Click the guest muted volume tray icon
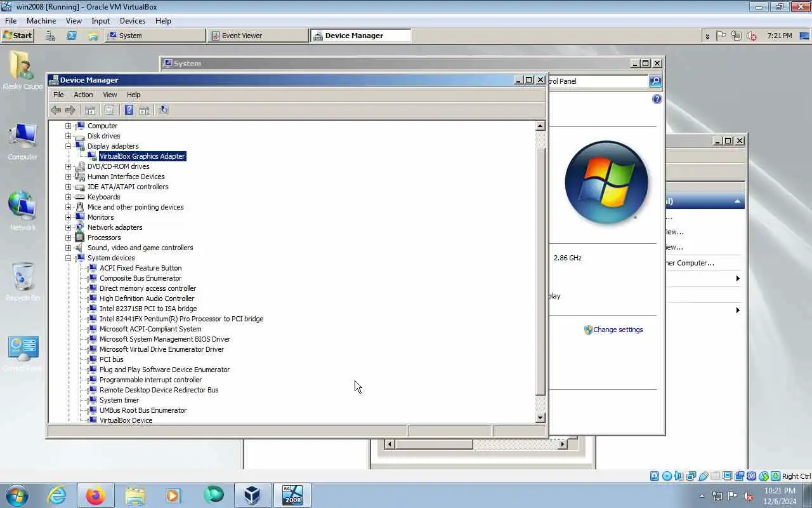 (x=752, y=36)
